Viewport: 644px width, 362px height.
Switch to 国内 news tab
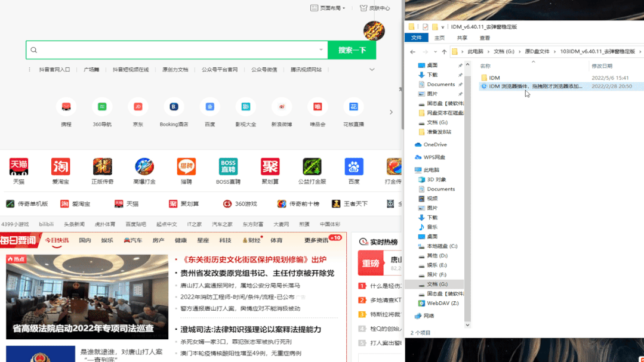[85, 240]
